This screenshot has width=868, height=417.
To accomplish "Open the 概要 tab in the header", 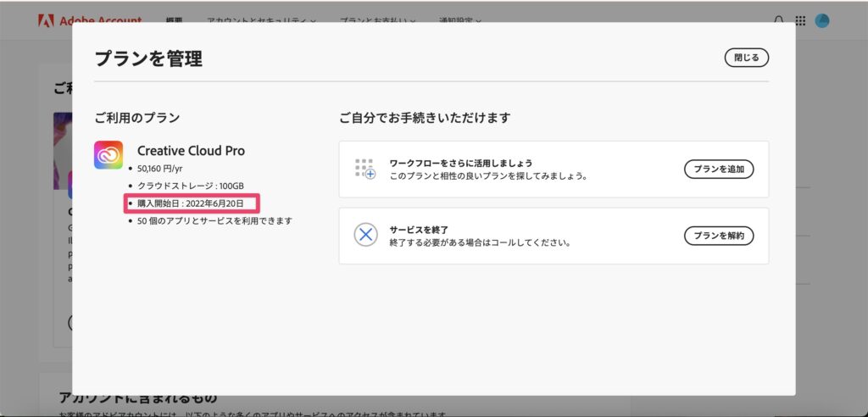I will (174, 21).
